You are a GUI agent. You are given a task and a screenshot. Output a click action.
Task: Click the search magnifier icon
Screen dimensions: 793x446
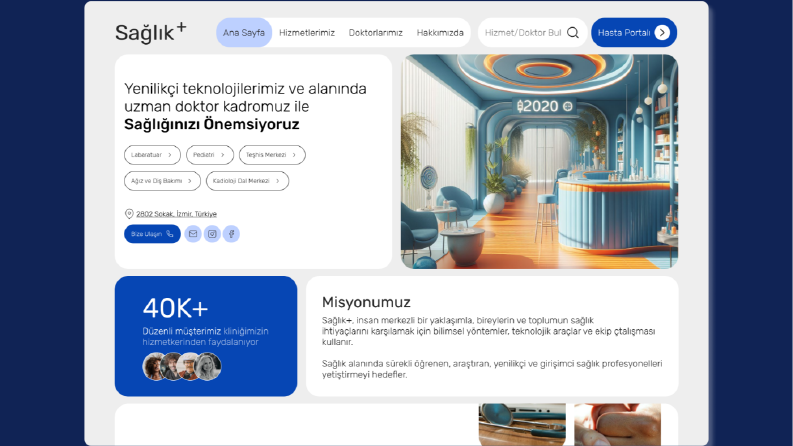pyautogui.click(x=572, y=32)
